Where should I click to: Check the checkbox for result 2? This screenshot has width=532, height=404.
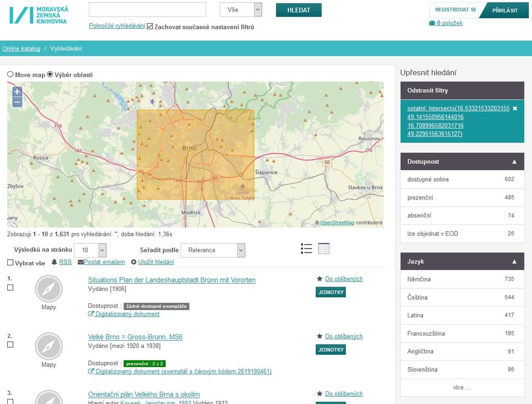[x=10, y=345]
